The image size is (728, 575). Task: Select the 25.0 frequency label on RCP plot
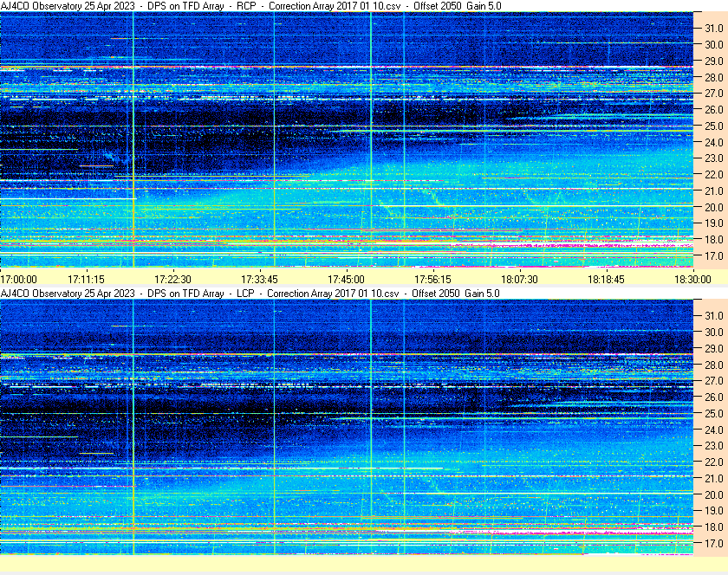714,126
